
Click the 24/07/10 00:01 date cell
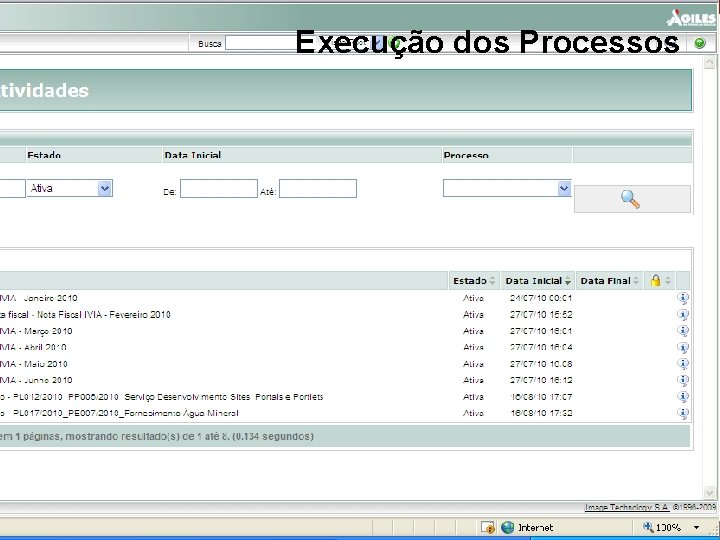click(541, 298)
